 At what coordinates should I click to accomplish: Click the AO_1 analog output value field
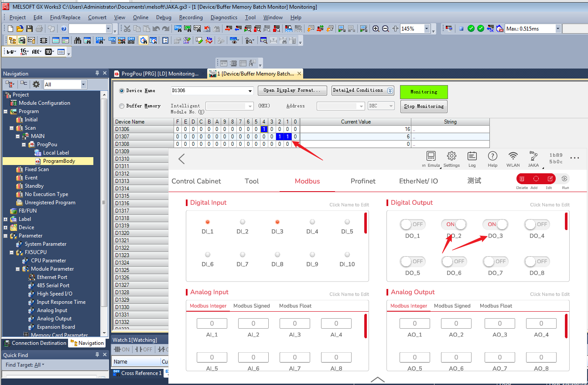[414, 323]
